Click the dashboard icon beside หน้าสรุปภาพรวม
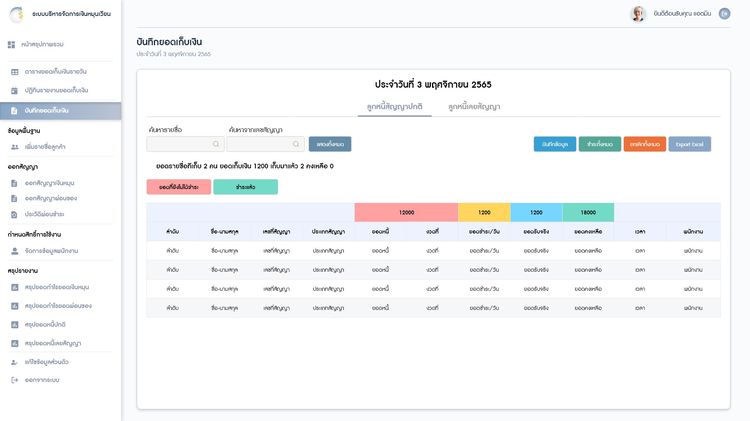Screen dimensions: 750x421 [x=13, y=45]
